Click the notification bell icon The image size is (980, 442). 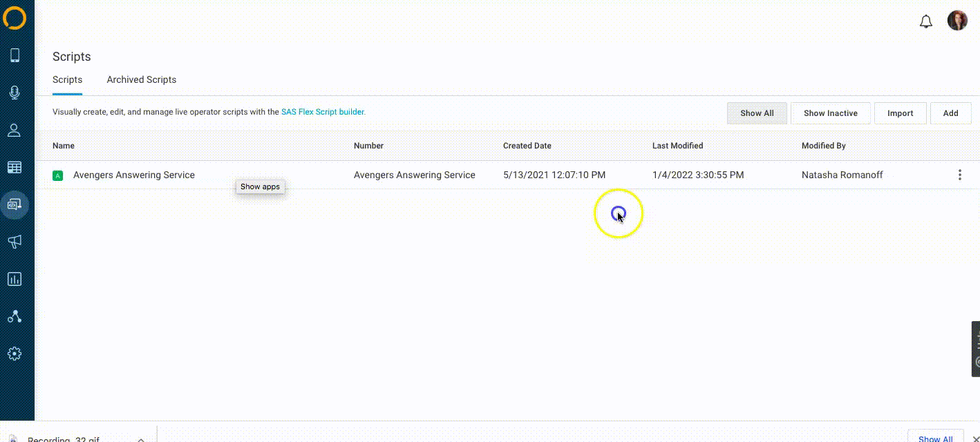pyautogui.click(x=926, y=21)
